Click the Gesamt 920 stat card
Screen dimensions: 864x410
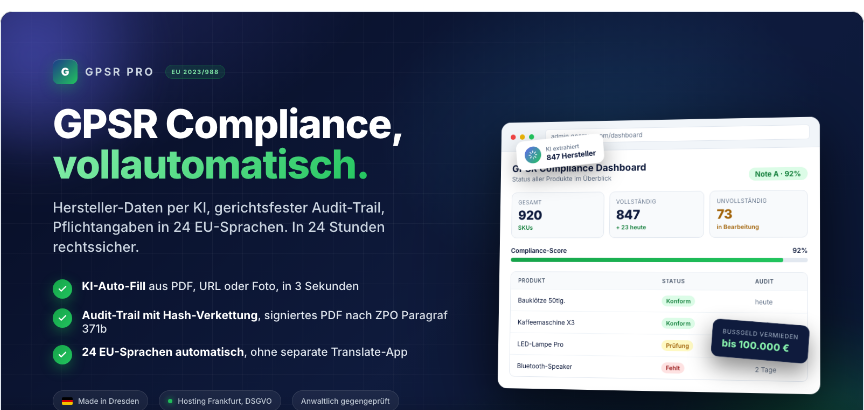pyautogui.click(x=558, y=214)
